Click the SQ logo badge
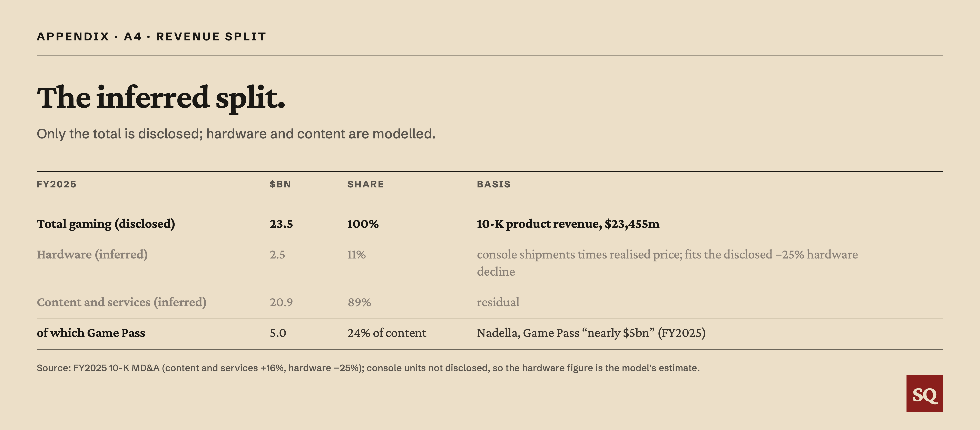This screenshot has width=980, height=430. tap(924, 393)
